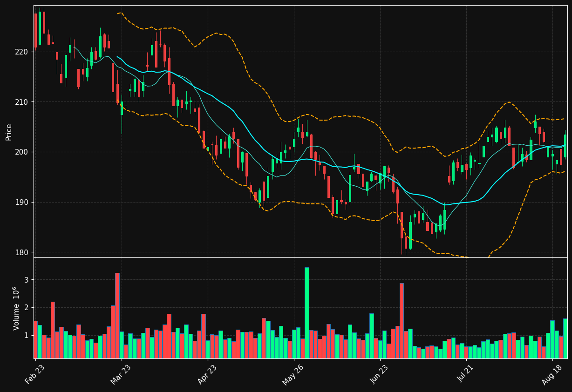Click the volume axis value 1
This screenshot has width=572, height=392.
(x=27, y=336)
